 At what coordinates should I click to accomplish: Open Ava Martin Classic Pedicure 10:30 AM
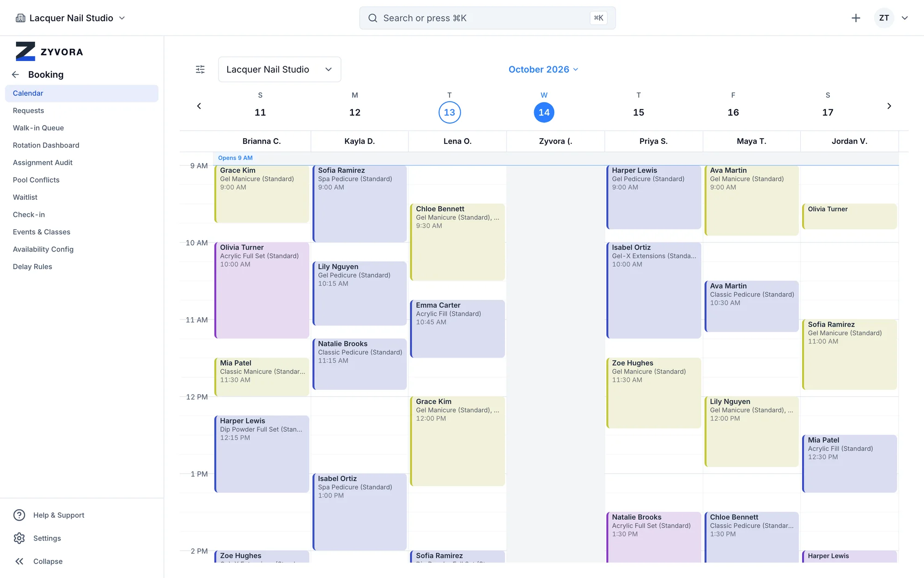(751, 306)
